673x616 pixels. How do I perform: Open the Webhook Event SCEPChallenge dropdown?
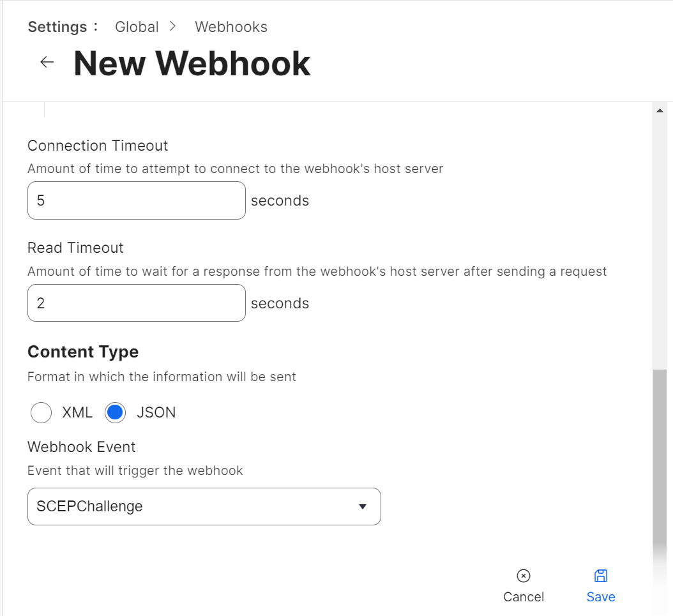pos(192,507)
